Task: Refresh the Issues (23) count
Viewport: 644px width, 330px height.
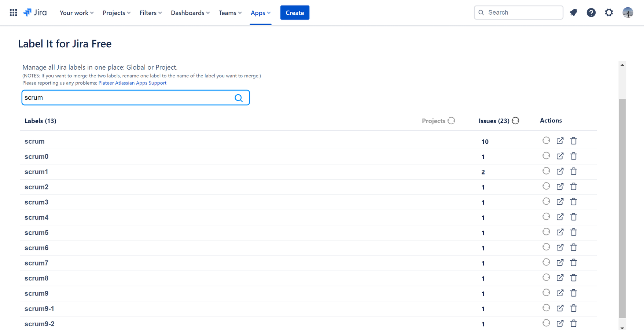Action: [515, 121]
